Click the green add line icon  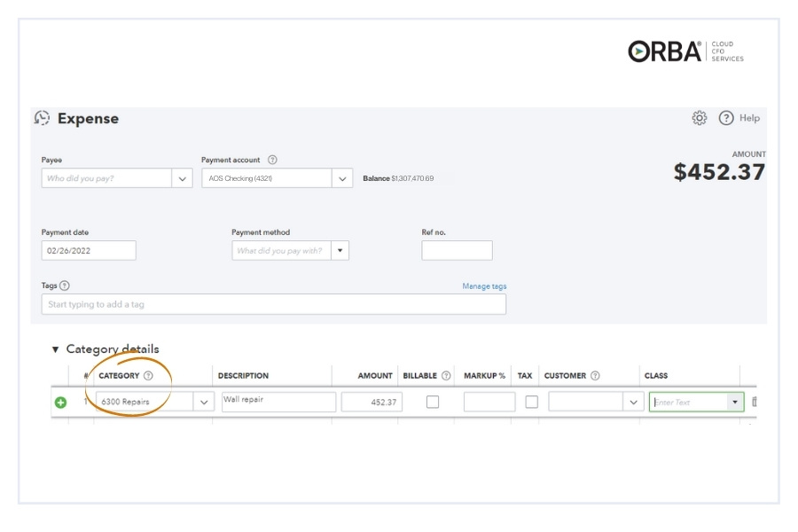(x=61, y=403)
